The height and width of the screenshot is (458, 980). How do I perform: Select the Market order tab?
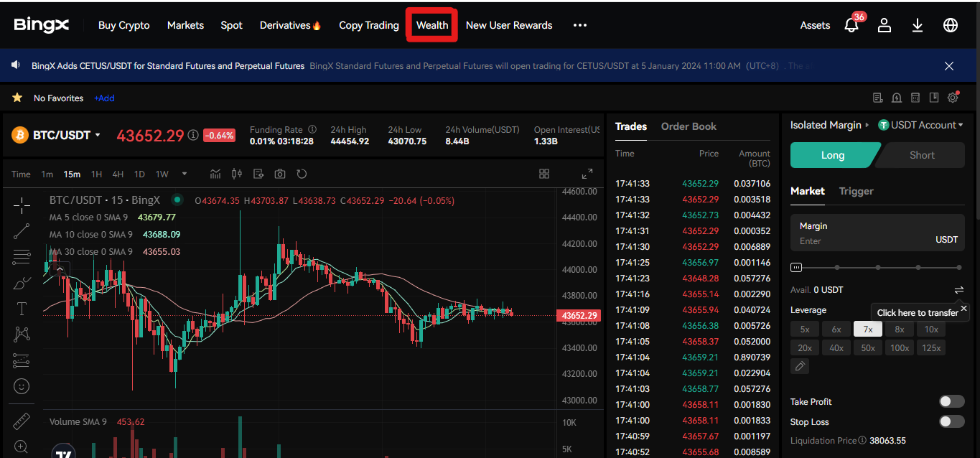coord(808,191)
